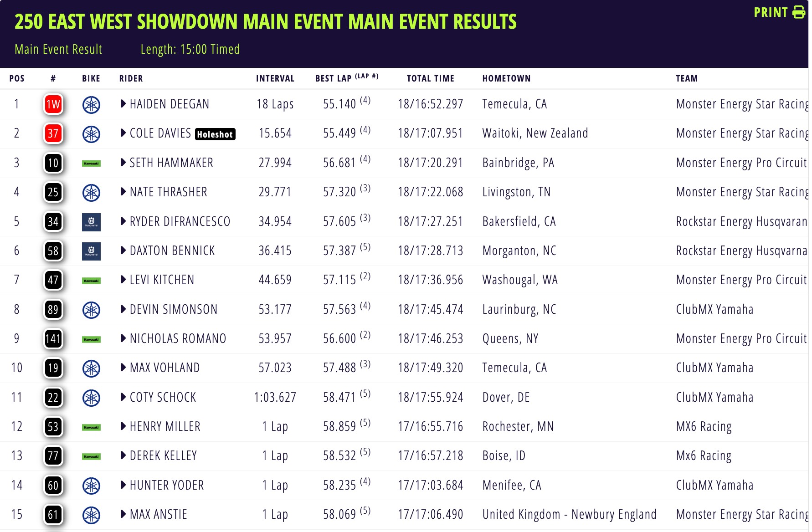Click the red 1W number badge
The image size is (812, 532).
53,105
